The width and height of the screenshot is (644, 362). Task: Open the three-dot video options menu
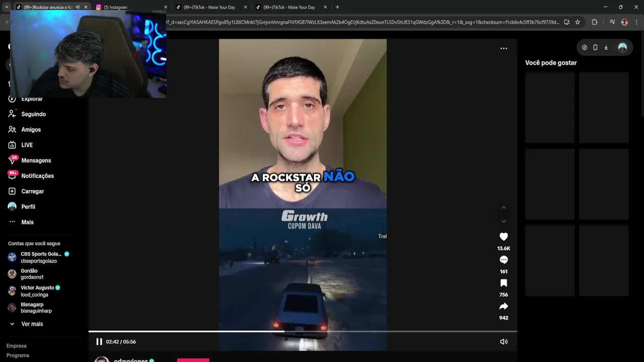tap(504, 48)
